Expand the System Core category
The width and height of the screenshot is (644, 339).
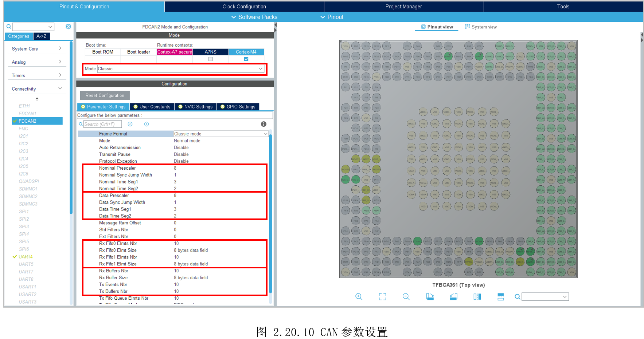pyautogui.click(x=36, y=49)
